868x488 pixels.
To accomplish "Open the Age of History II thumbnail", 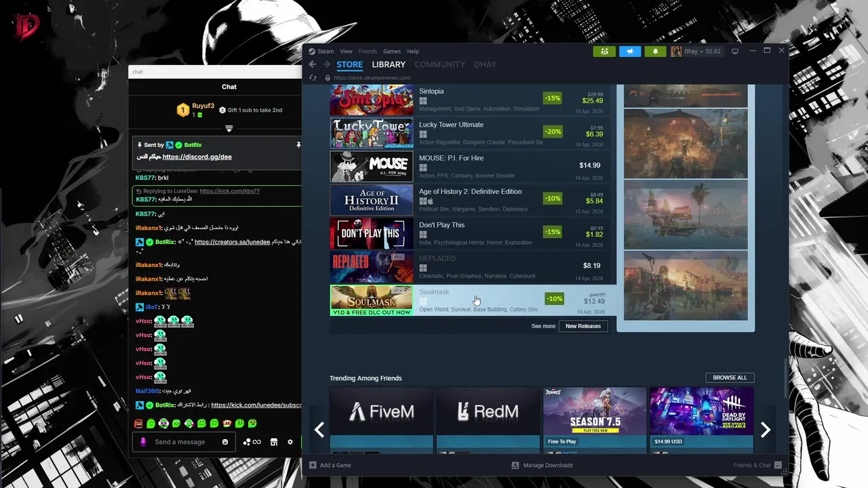I will pos(371,200).
